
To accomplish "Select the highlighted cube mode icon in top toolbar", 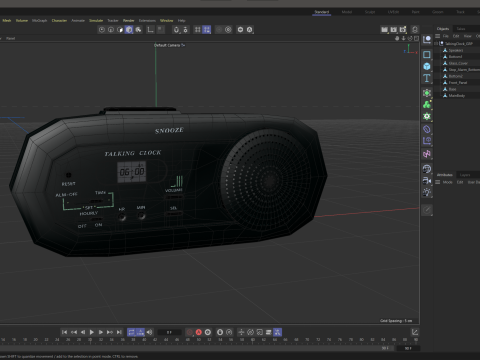I will point(129,30).
